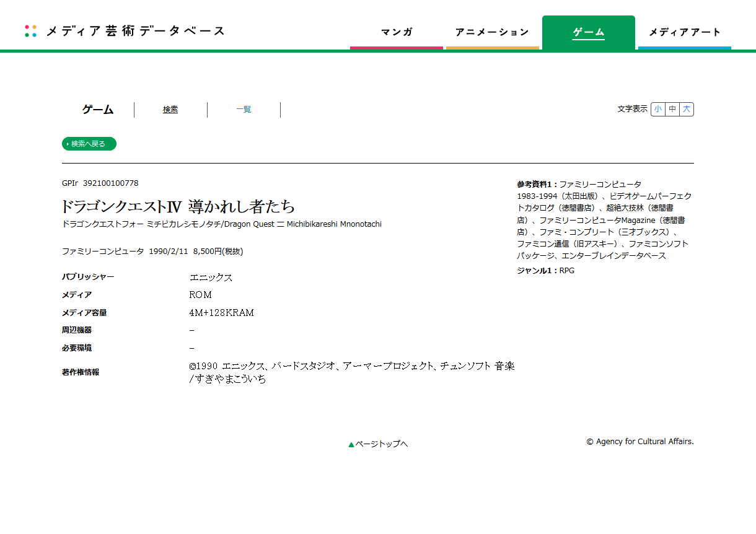Switch to the メディアアート tab

tap(685, 32)
